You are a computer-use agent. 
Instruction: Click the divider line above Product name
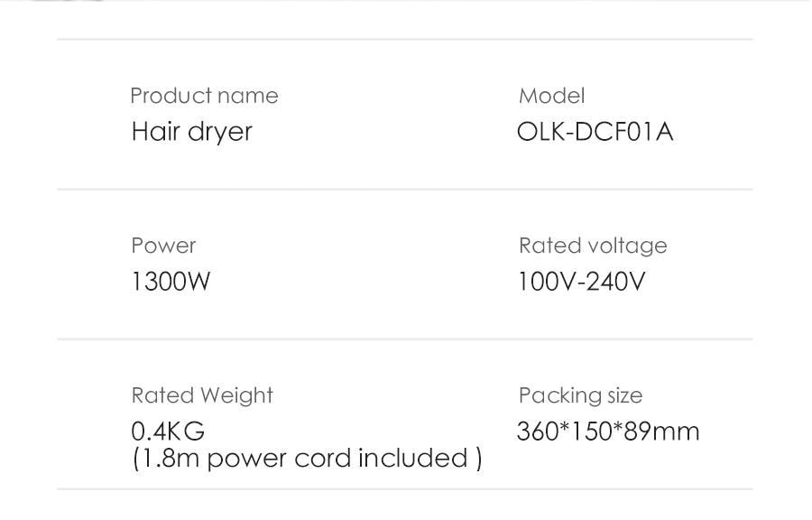404,40
